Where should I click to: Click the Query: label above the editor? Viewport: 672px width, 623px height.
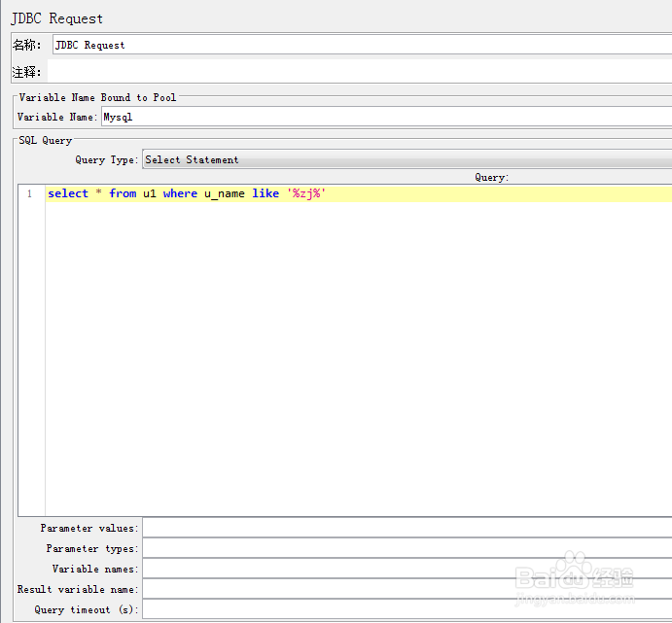click(x=491, y=177)
